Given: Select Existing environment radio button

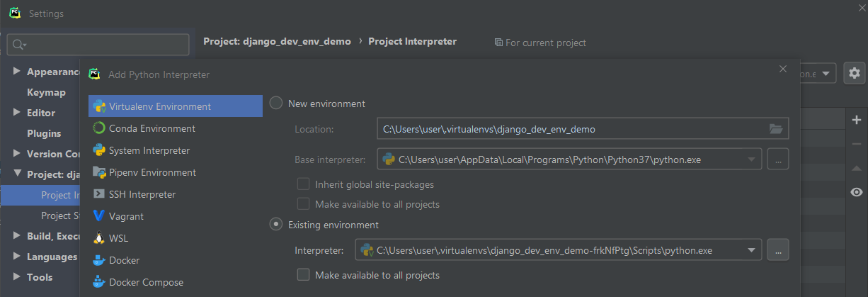Looking at the screenshot, I should [276, 225].
